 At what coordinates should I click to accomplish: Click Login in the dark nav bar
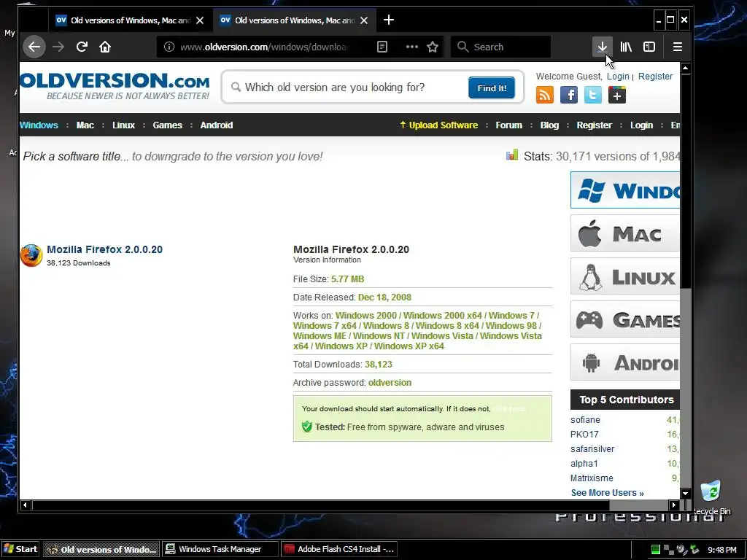pyautogui.click(x=641, y=125)
